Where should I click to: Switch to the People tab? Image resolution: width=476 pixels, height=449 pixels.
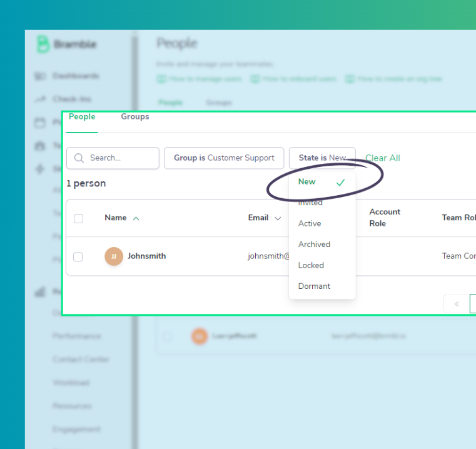(x=82, y=116)
